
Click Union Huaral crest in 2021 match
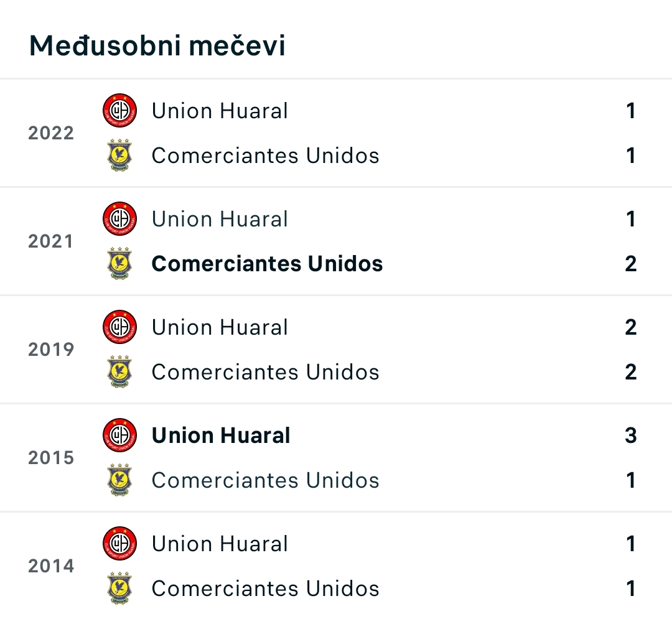click(x=119, y=219)
